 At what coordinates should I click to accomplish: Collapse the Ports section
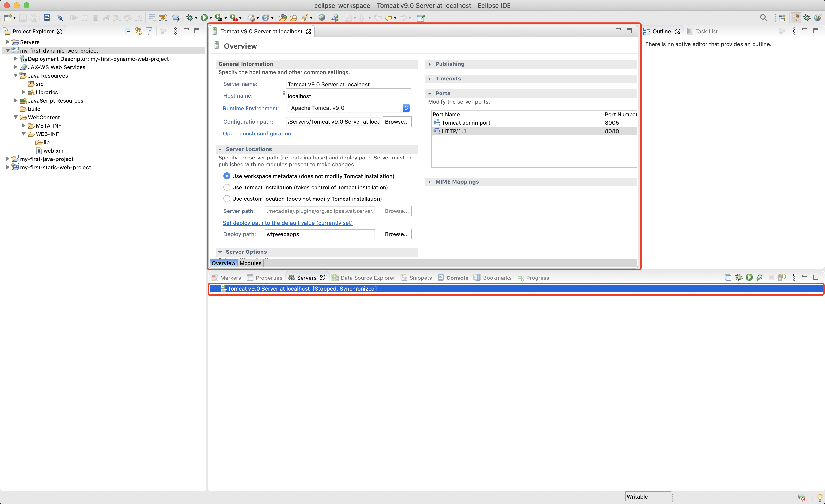point(430,93)
